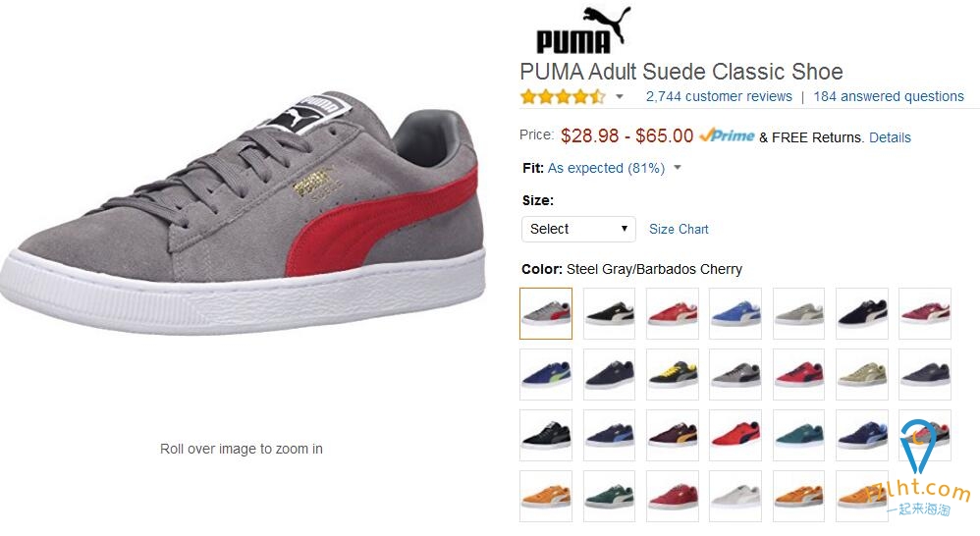This screenshot has height=536, width=980.
Task: Click the main gray Puma shoe image
Action: coord(243,212)
